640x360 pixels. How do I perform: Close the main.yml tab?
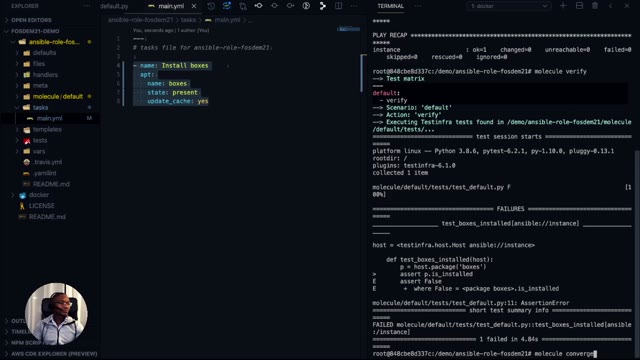(x=194, y=6)
